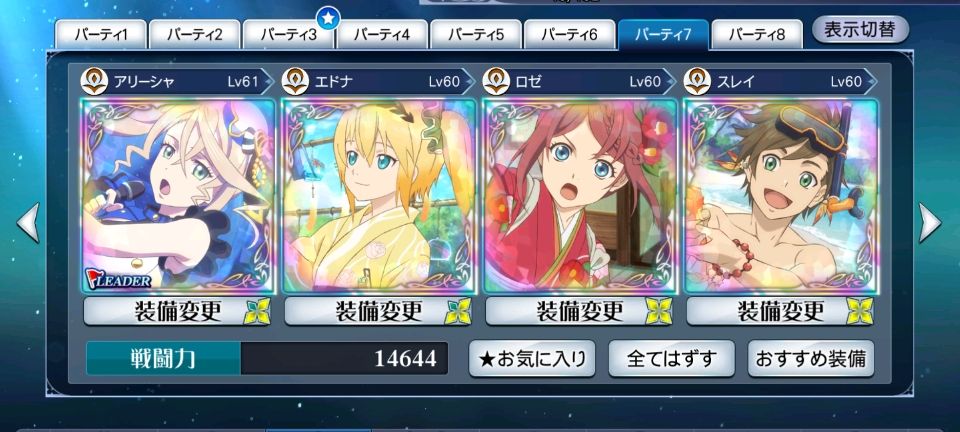Click the emblem icon beside アリーシャ
Image resolution: width=960 pixels, height=432 pixels.
point(94,81)
